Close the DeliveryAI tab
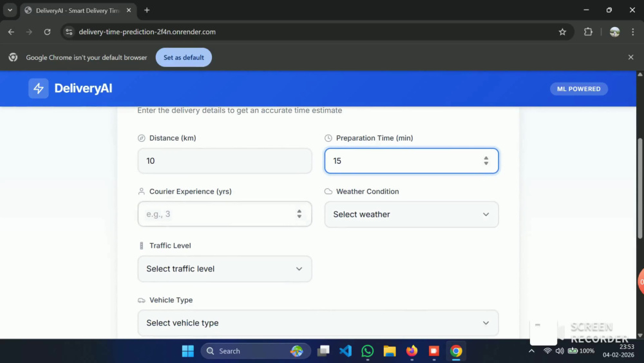Image resolution: width=644 pixels, height=363 pixels. [x=129, y=10]
